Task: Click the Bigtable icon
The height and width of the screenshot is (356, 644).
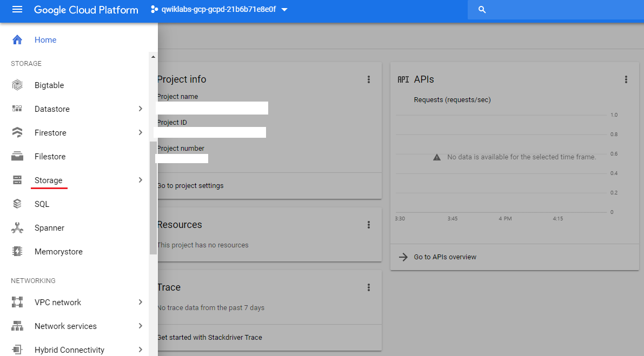Action: [17, 85]
